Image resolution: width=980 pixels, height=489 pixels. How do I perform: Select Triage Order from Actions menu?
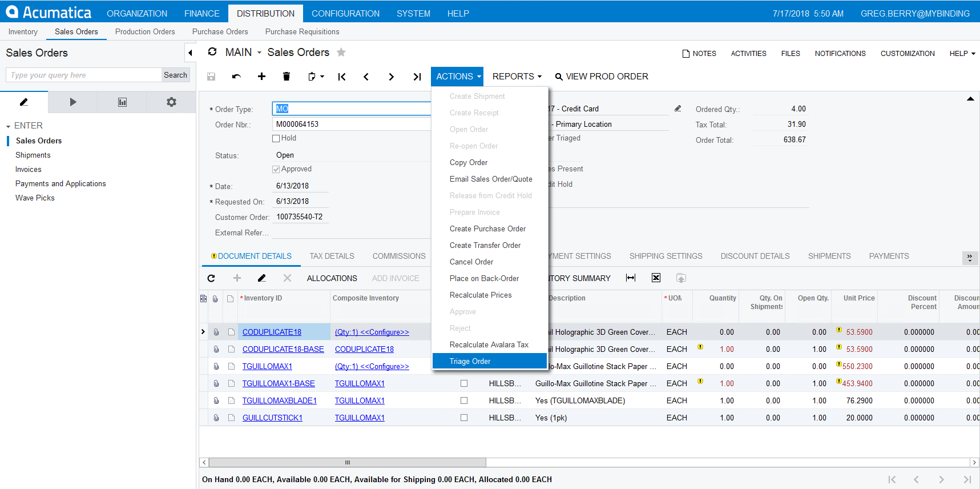click(490, 361)
